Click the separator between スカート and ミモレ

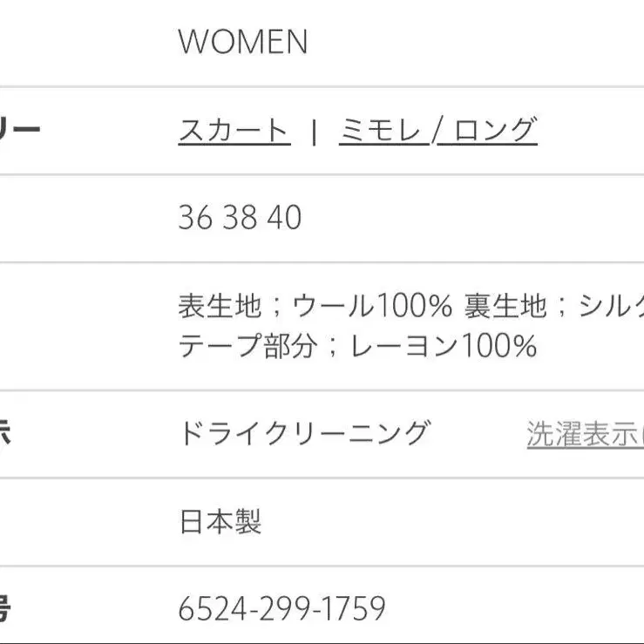coord(314,132)
